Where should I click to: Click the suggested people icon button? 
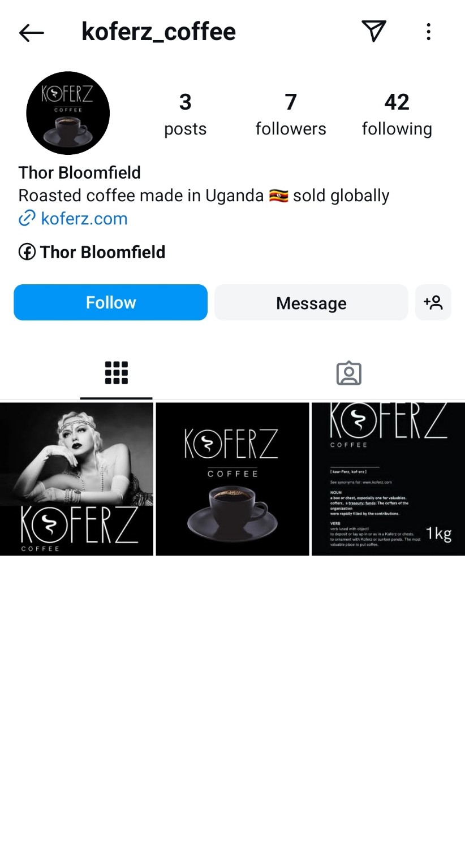pos(433,302)
